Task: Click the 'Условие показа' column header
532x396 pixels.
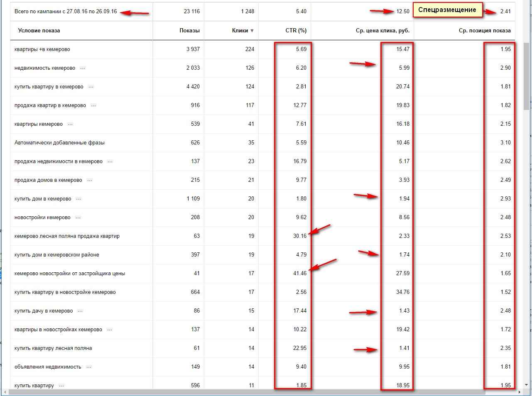Action: point(39,30)
